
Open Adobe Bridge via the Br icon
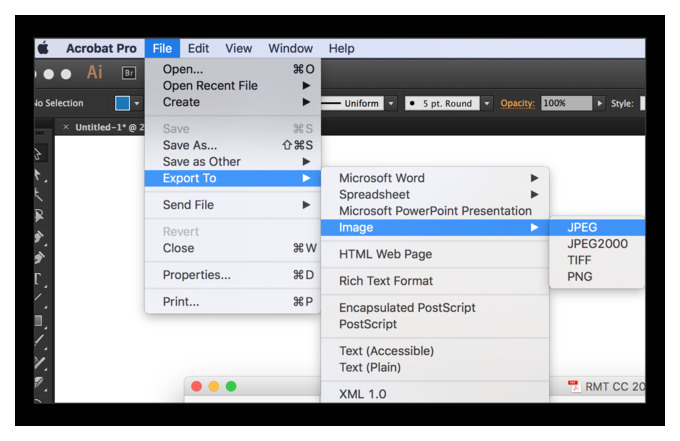(129, 73)
